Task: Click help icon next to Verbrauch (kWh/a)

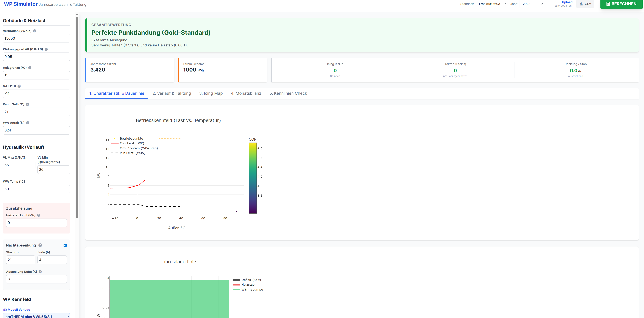Action: (35, 31)
